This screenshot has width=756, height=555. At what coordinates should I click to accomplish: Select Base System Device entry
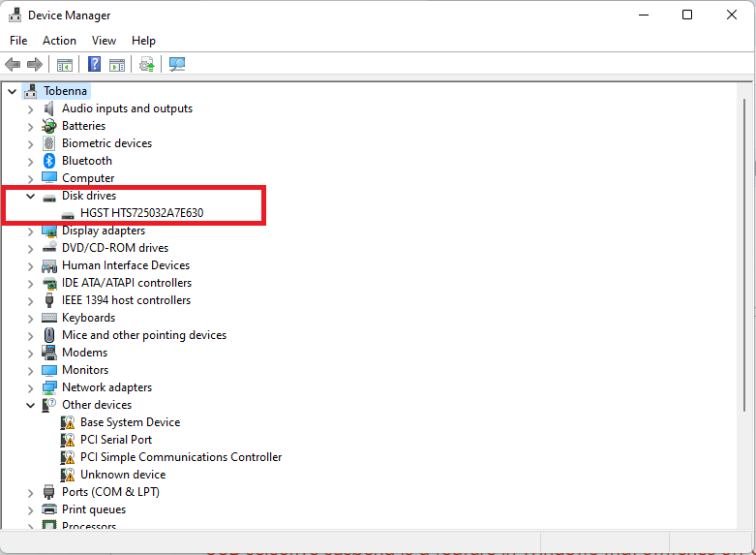[130, 422]
